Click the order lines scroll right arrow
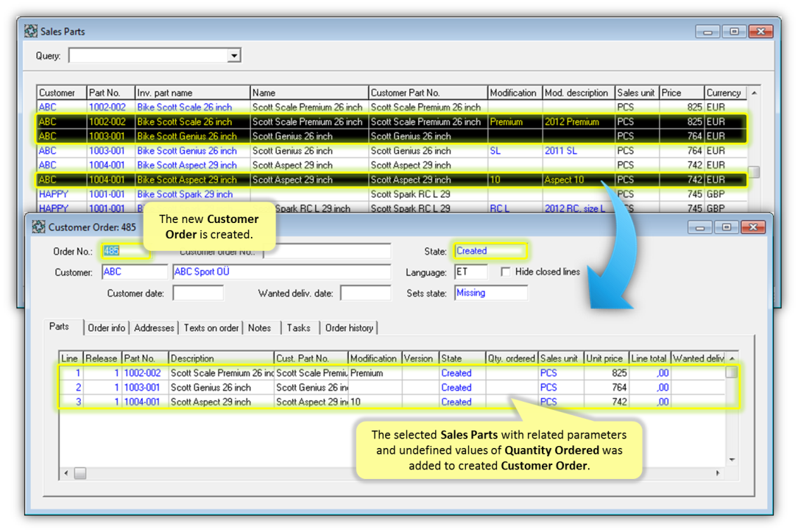 click(718, 474)
